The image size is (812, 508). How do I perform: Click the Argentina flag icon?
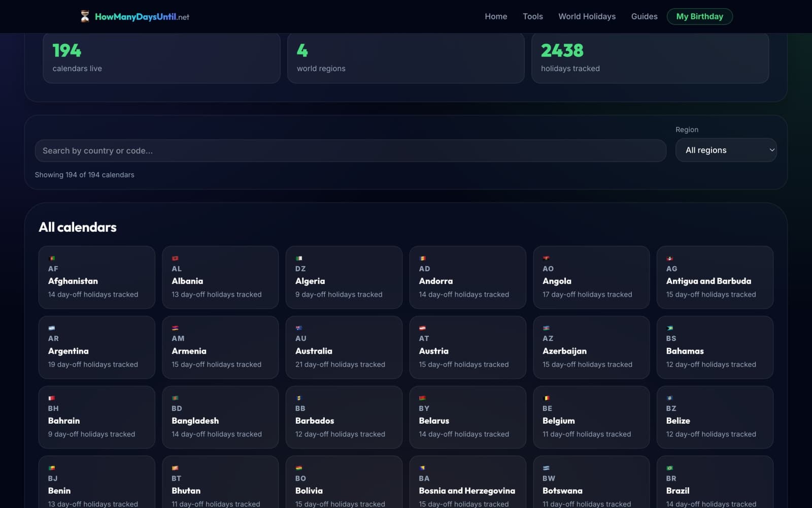(52, 328)
